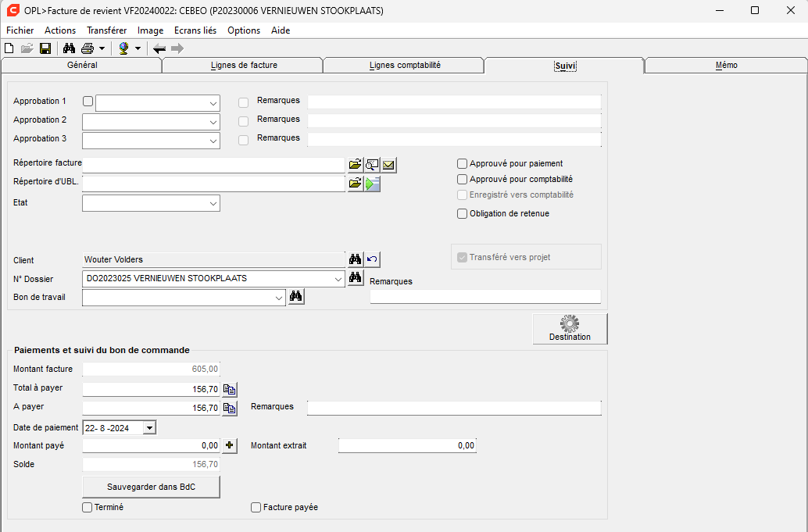This screenshot has height=532, width=808.
Task: Click the globe user icon in toolbar
Action: (x=123, y=48)
